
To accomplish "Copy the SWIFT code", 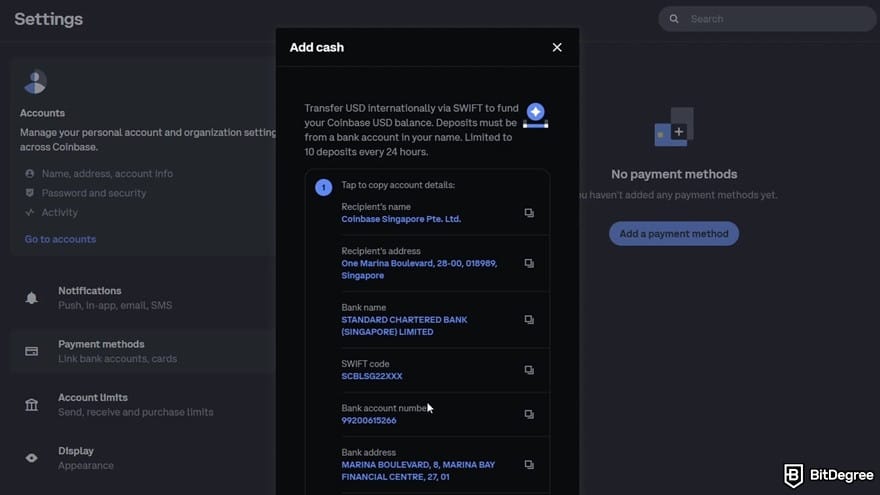I will click(529, 370).
